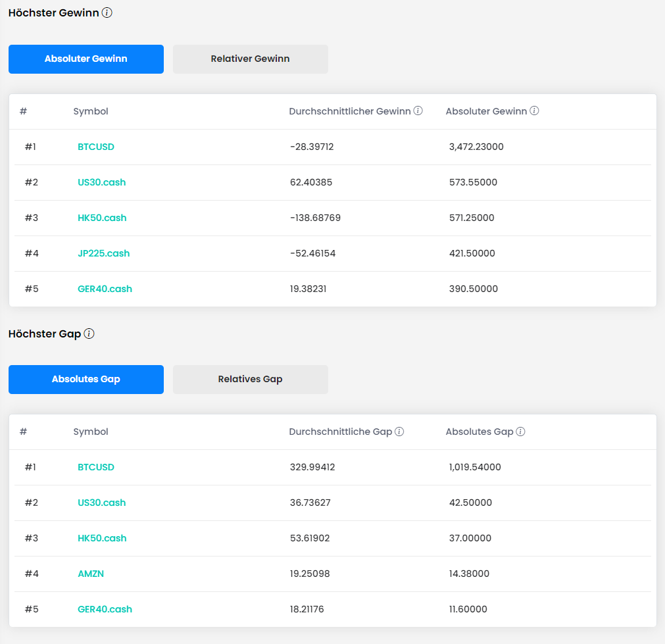Open the AMZN symbol link
Image resolution: width=665 pixels, height=644 pixels.
coord(91,574)
